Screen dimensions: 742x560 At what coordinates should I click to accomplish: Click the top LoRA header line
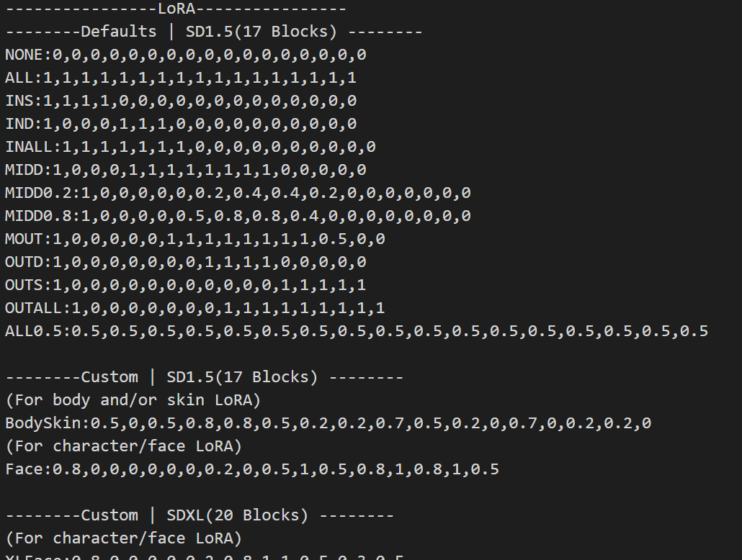pos(176,9)
